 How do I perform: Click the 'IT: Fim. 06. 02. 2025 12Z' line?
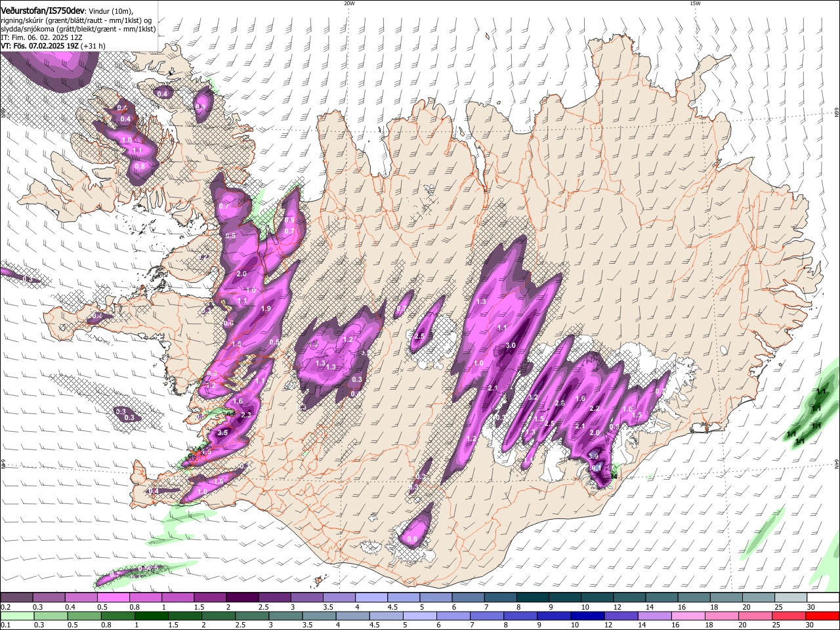click(x=41, y=37)
